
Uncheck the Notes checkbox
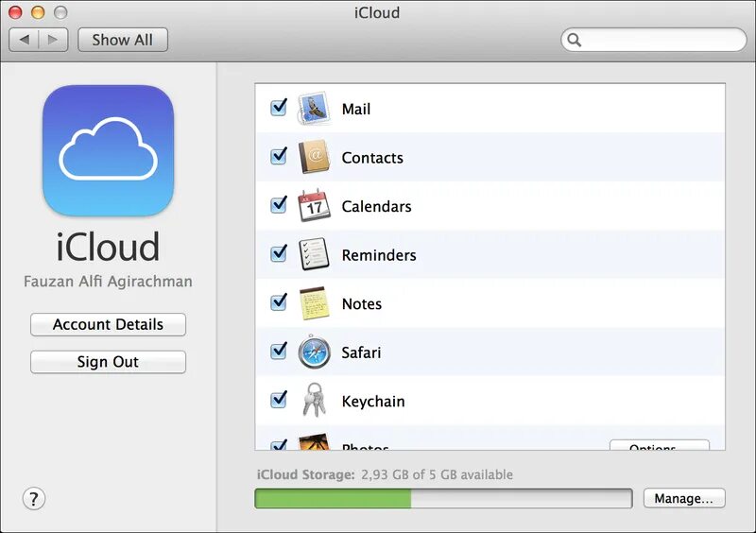pyautogui.click(x=279, y=302)
